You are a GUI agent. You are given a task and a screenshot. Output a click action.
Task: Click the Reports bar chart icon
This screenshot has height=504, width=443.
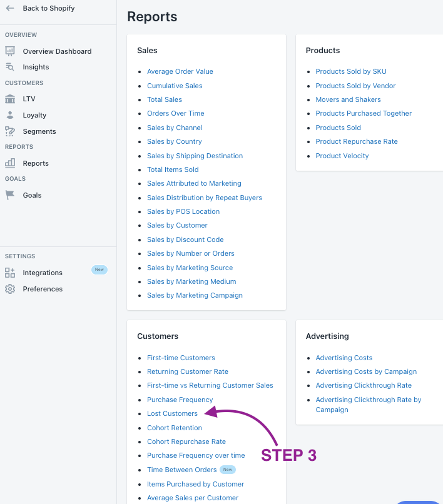point(10,163)
